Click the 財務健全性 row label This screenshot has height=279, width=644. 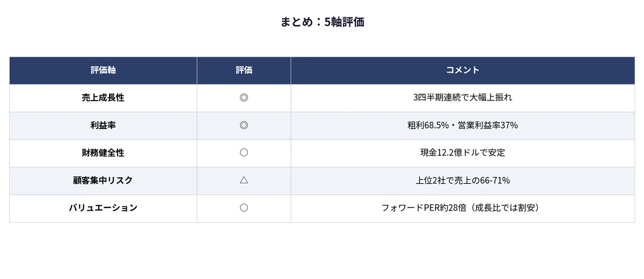[103, 153]
